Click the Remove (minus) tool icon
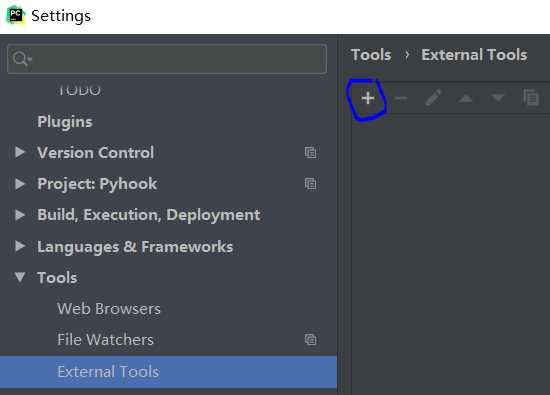The height and width of the screenshot is (395, 550). point(401,99)
